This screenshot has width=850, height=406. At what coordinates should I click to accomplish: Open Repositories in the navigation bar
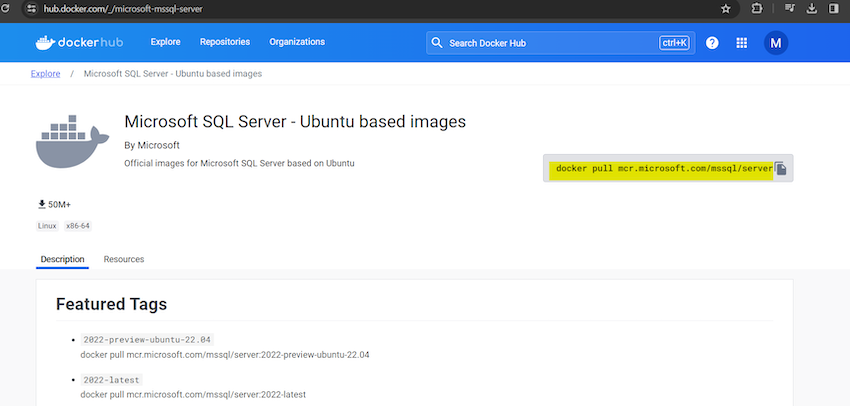click(225, 42)
